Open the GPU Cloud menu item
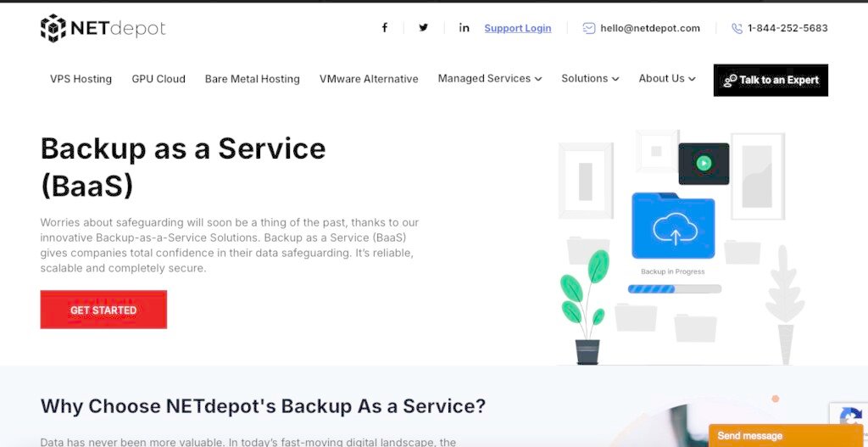 click(x=159, y=79)
